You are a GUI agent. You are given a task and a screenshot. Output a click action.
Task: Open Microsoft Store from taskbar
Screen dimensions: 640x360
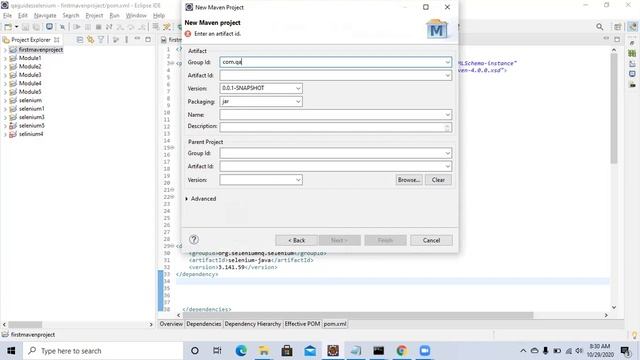[287, 351]
